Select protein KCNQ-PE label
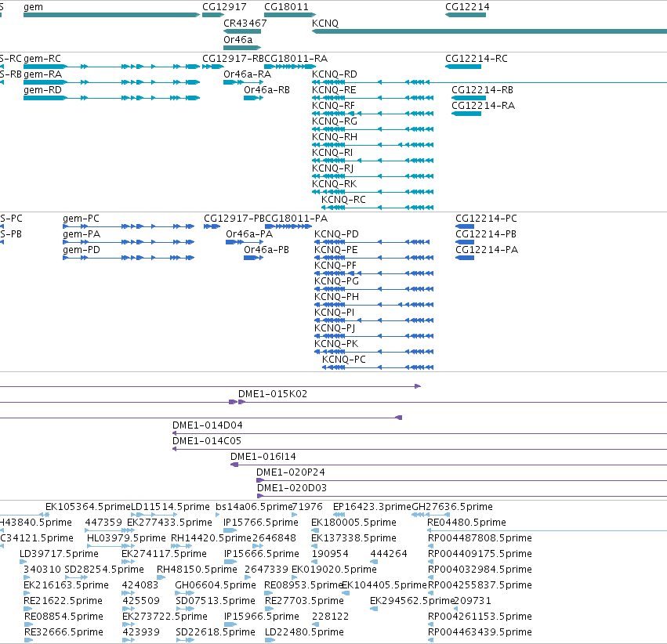667x644 pixels. [336, 250]
